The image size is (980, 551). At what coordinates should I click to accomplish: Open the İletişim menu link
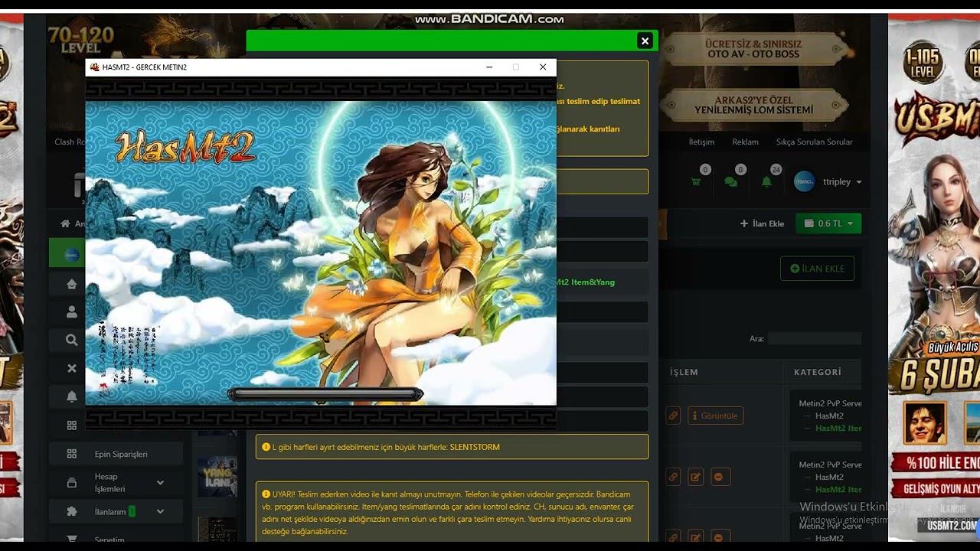click(701, 142)
